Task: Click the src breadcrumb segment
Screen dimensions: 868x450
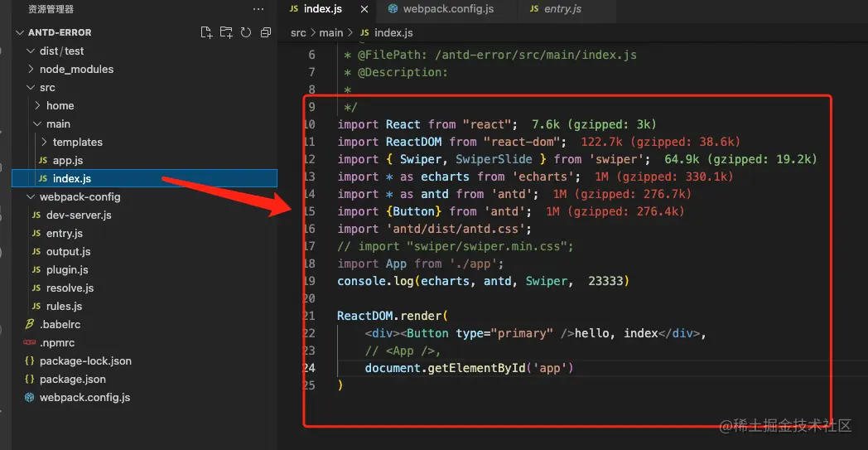Action: pos(298,32)
